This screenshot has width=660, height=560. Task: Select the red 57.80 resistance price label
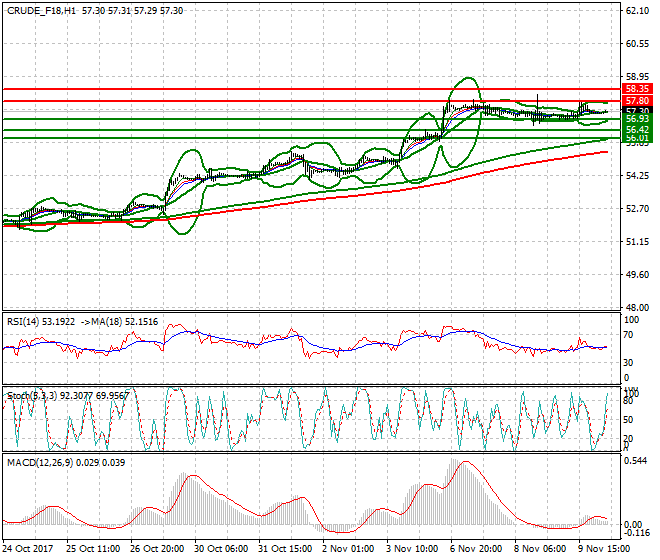click(637, 101)
